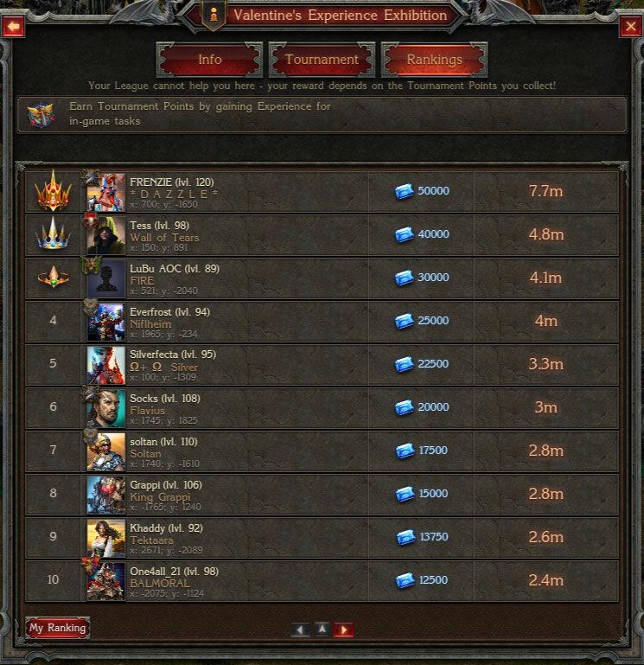
Task: Click the red back arrow icon
Action: click(14, 26)
